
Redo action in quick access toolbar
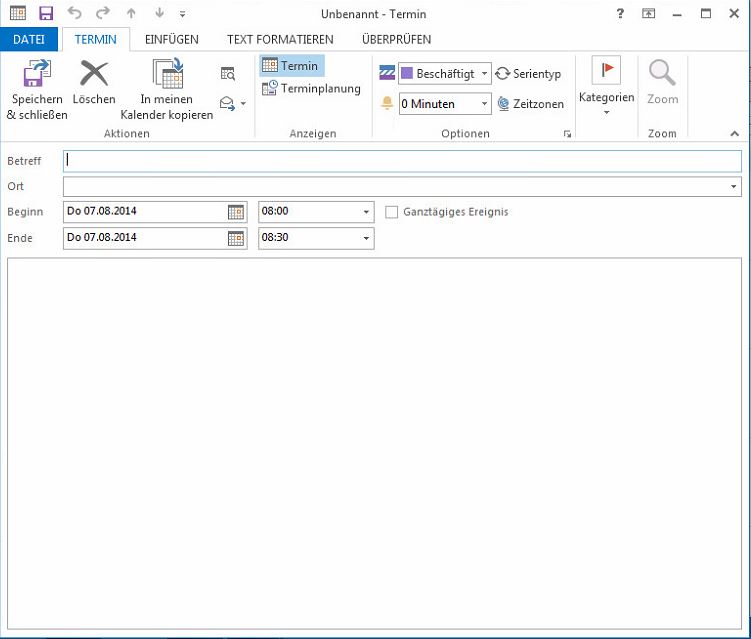pyautogui.click(x=102, y=13)
